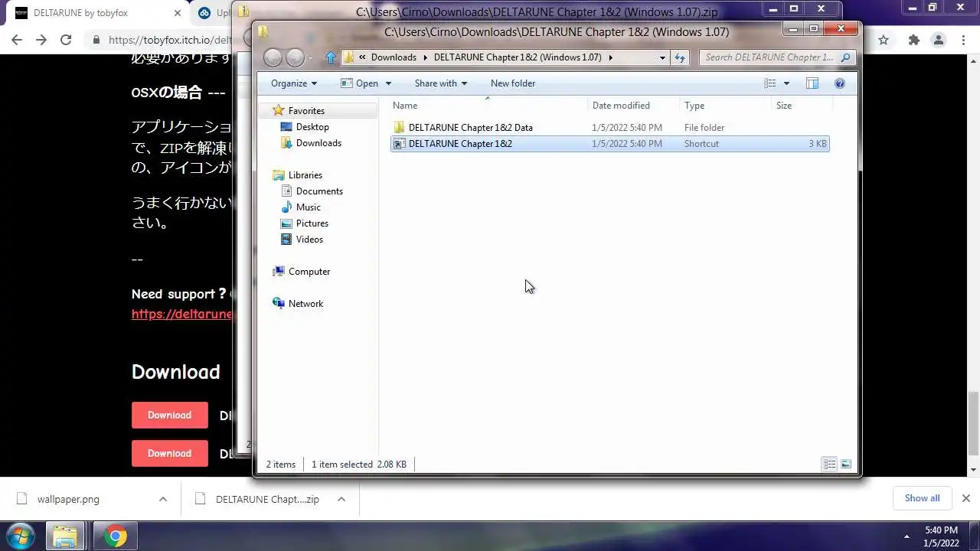Click the Change your view icon
This screenshot has width=980, height=551.
click(x=770, y=83)
